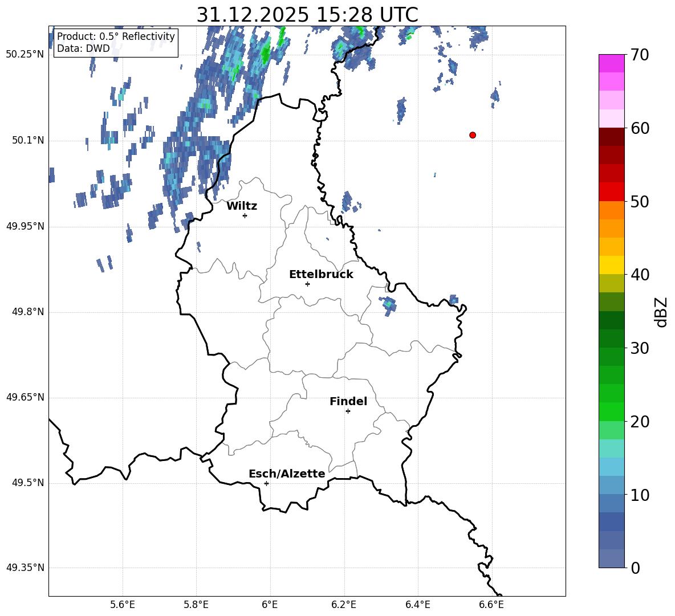Click the Esch/Alzette city label
Image resolution: width=675 pixels, height=616 pixels.
[286, 474]
